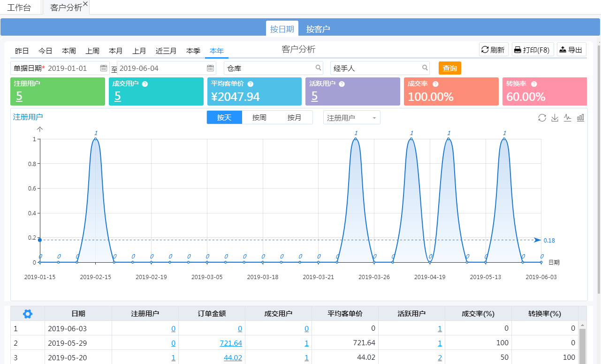Select the 按客户 view tab

(x=318, y=29)
